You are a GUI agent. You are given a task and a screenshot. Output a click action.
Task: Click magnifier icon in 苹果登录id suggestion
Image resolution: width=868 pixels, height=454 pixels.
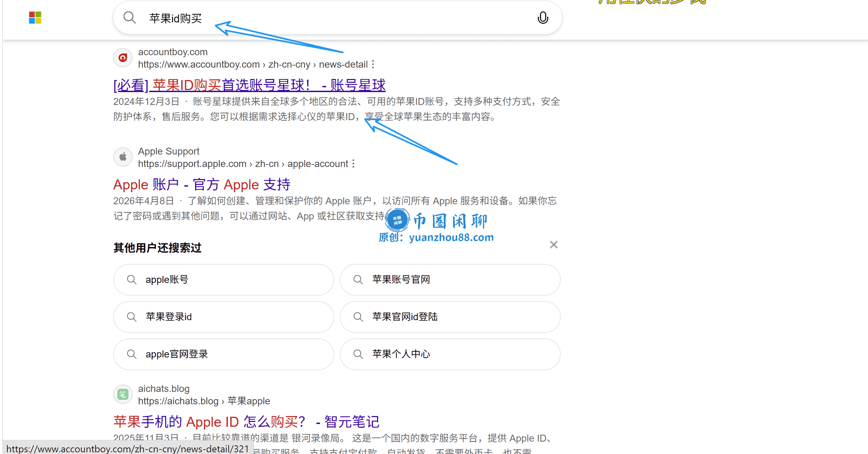(x=132, y=317)
